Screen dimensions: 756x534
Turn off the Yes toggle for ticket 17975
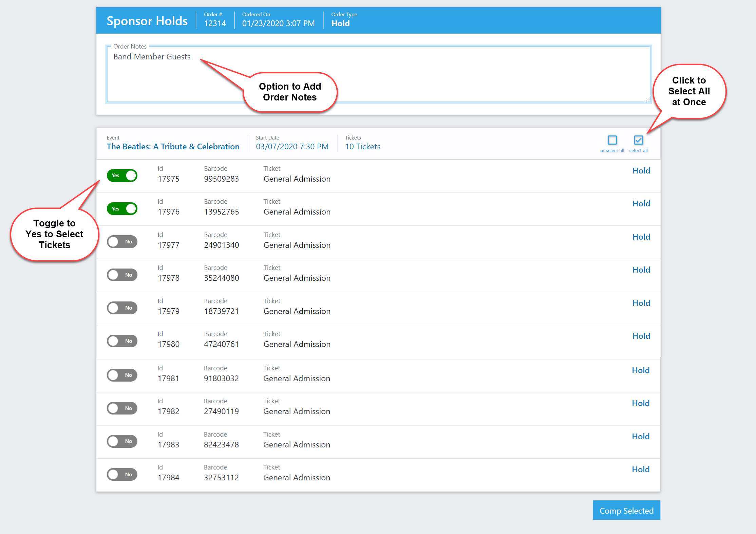(122, 176)
